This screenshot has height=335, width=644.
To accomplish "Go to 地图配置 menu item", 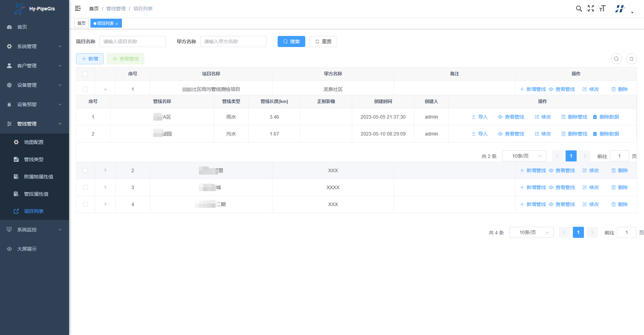I will point(34,142).
